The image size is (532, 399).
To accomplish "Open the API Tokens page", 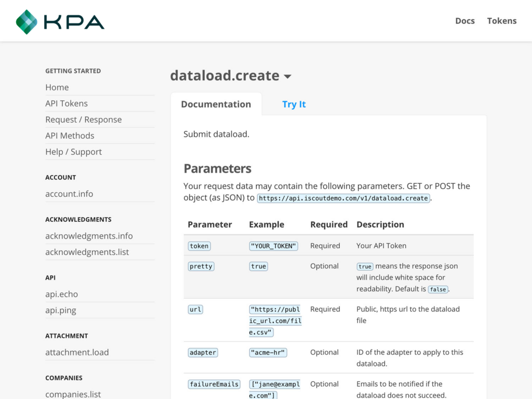I will [66, 103].
